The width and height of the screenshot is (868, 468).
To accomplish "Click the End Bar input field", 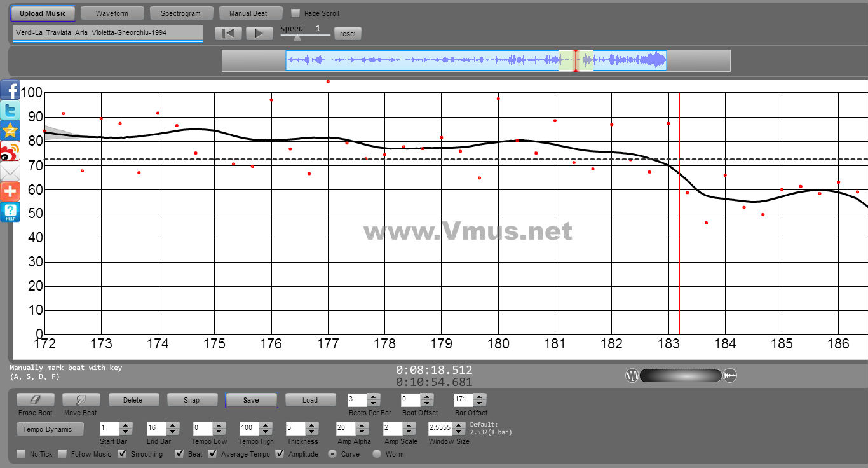I will (156, 429).
